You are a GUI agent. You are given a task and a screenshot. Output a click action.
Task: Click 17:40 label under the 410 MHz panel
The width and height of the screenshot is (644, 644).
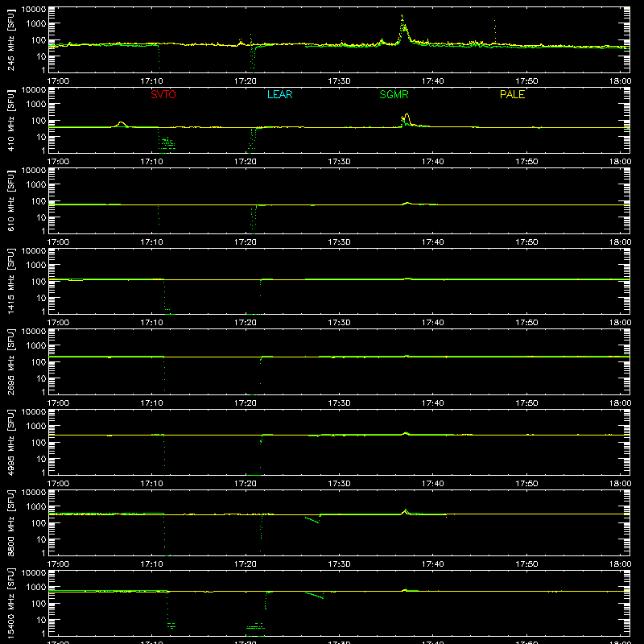(x=433, y=162)
